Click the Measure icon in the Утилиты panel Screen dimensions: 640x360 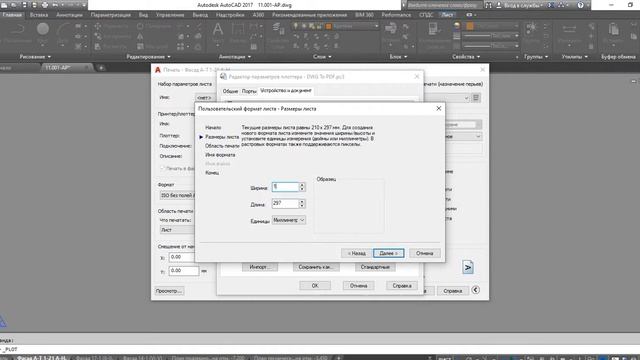(569, 29)
